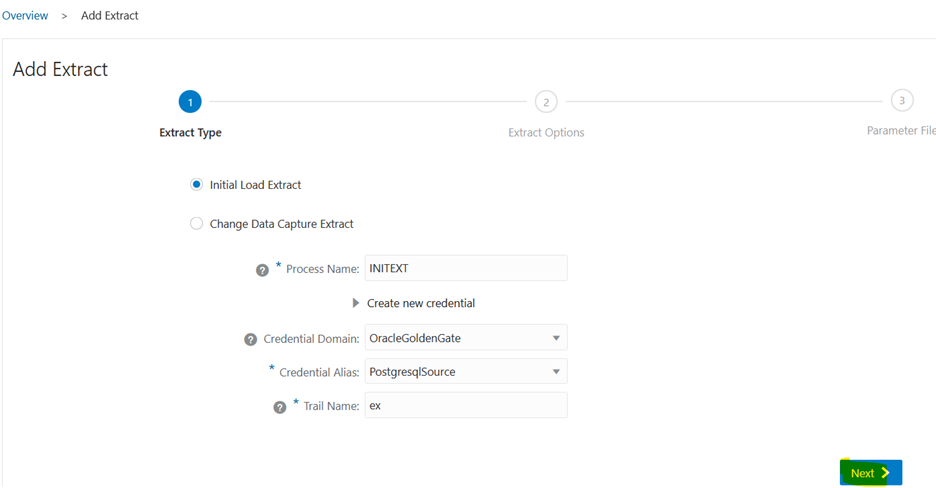Open the Overview breadcrumb link
This screenshot has height=488, width=936.
(25, 16)
